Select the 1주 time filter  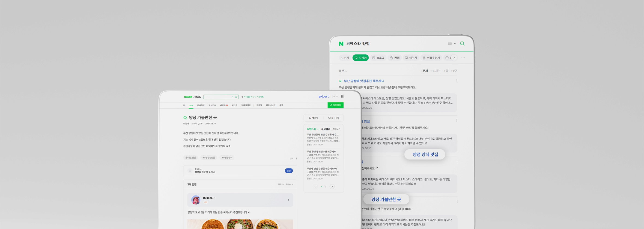point(454,71)
